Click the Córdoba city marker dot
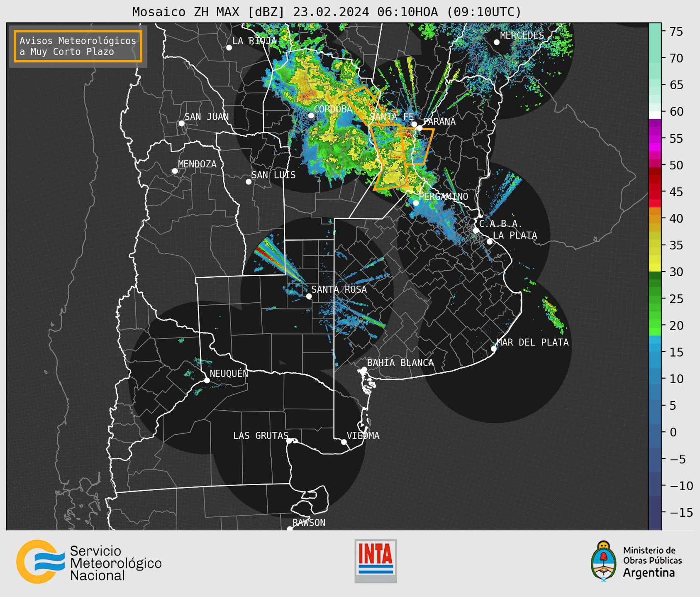 click(311, 115)
